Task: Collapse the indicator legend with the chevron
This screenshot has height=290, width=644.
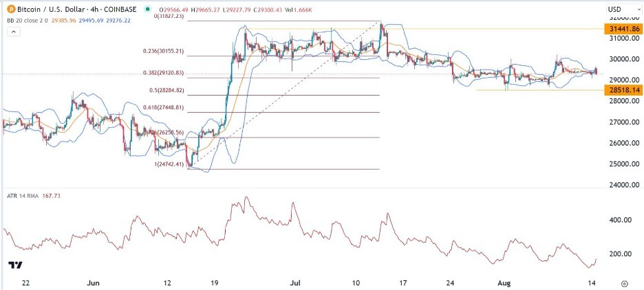Action: pos(14,32)
